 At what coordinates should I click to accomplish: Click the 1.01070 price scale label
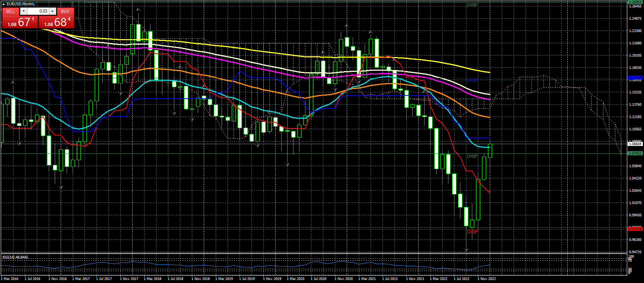click(x=635, y=203)
